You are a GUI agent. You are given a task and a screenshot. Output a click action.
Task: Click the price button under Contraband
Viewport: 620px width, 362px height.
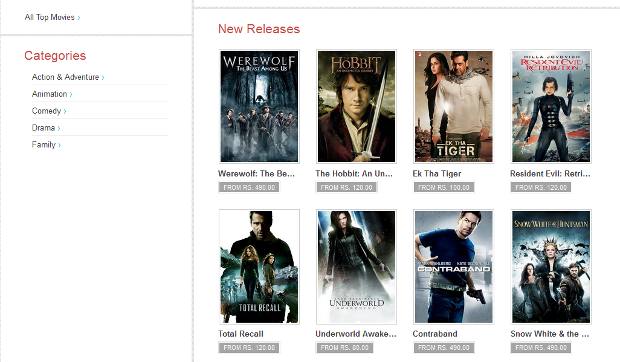click(x=444, y=348)
